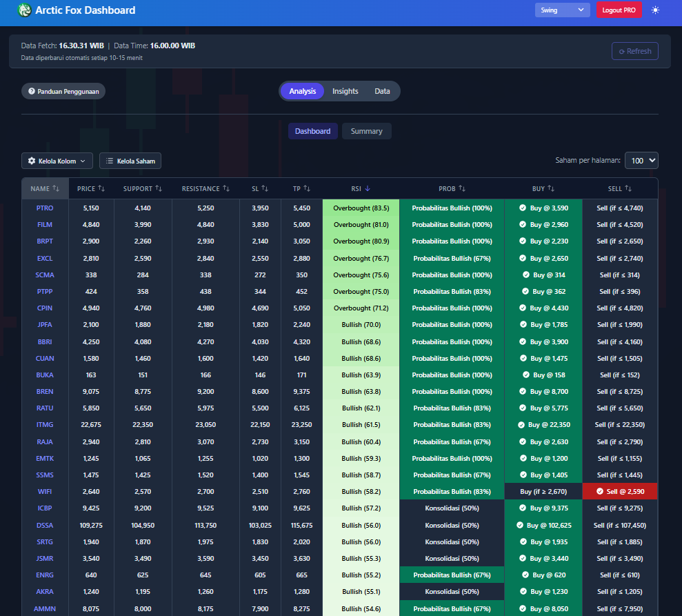The height and width of the screenshot is (616, 682).
Task: Open the BRPT stock link
Action: coord(45,241)
